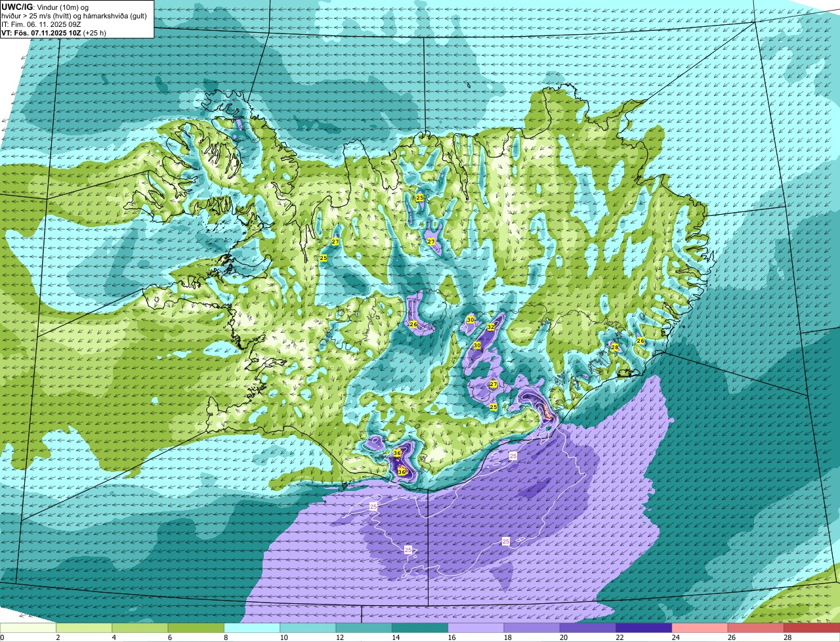Select the 18–20 m/s purple legend swatch

[x=532, y=628]
